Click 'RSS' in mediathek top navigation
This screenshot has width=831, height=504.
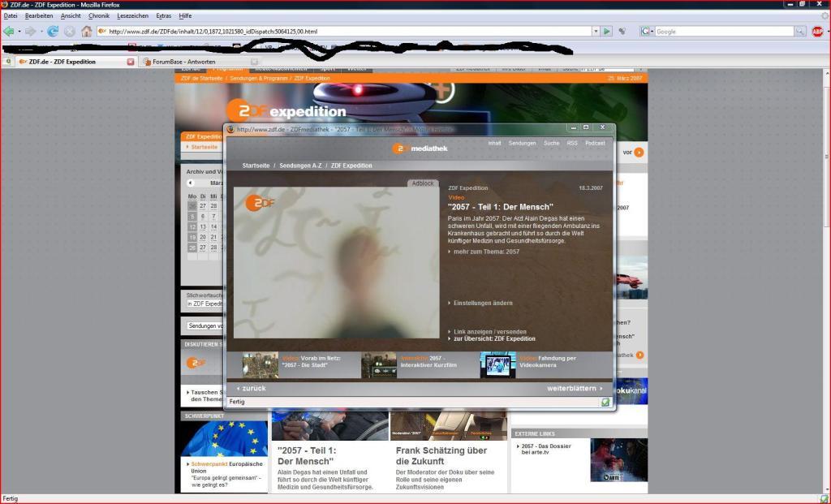(x=572, y=143)
